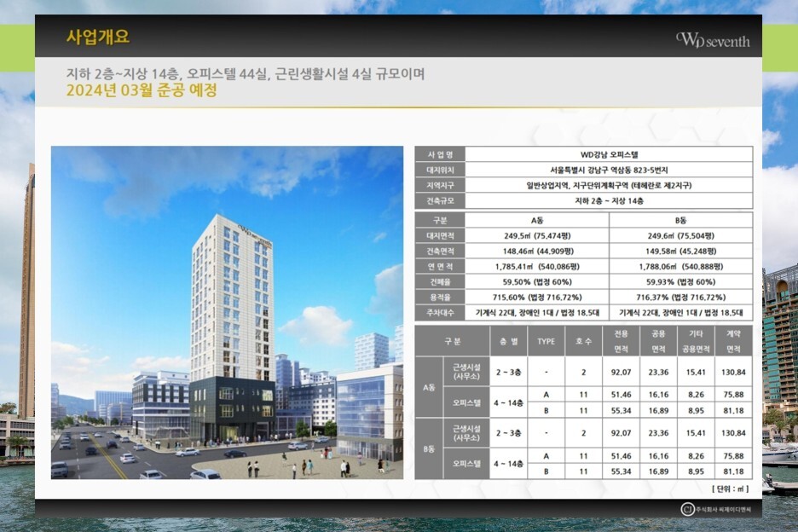Click the '건축규모' row label

click(440, 200)
